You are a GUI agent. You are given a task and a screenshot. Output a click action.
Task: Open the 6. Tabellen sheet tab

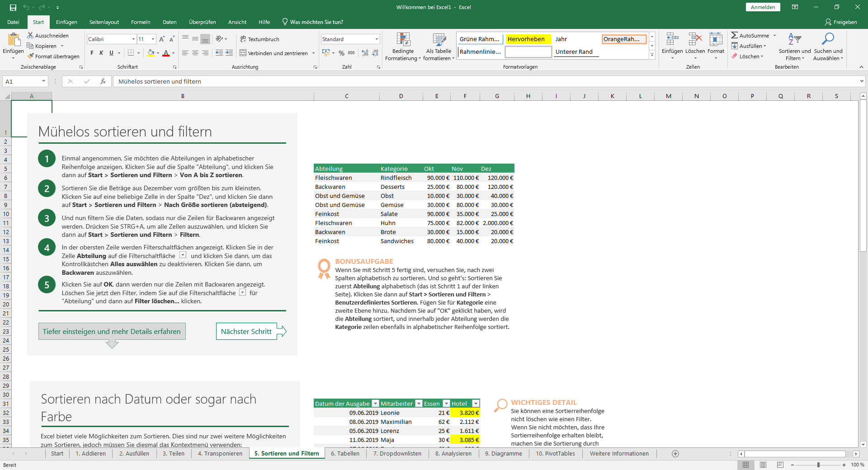click(345, 453)
